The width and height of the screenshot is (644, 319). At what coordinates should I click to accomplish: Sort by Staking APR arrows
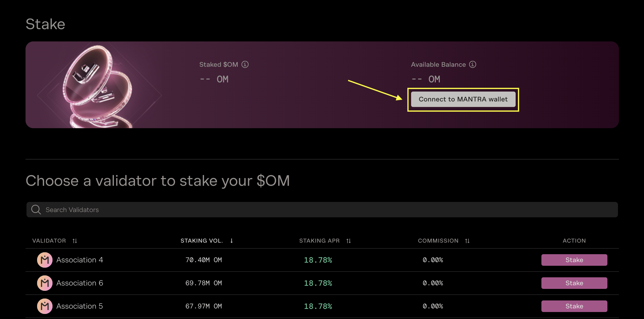348,241
